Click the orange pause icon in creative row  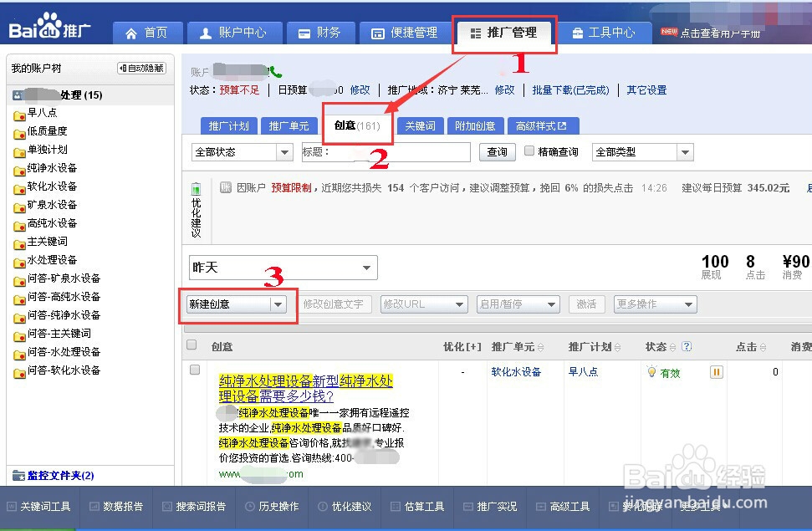pyautogui.click(x=716, y=372)
